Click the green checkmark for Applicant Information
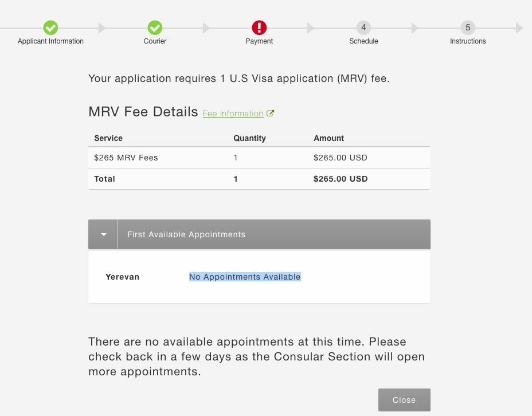 point(50,28)
